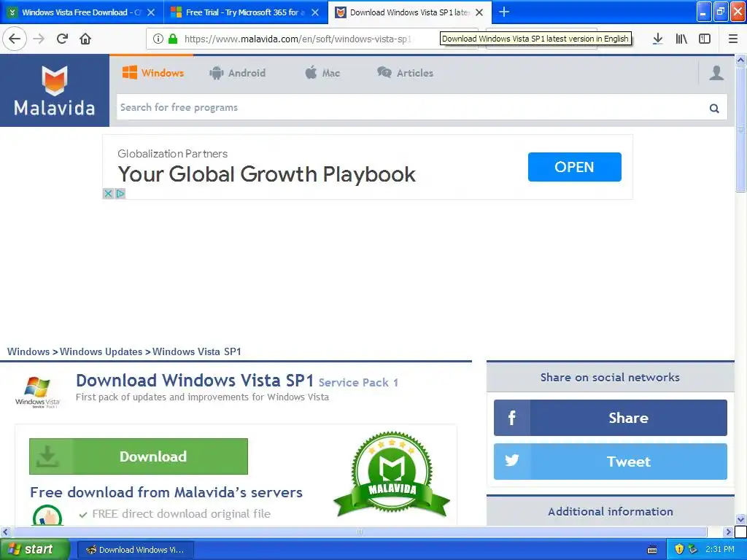Click the AdChoices triangle icon
This screenshot has height=560, width=747.
coord(120,194)
